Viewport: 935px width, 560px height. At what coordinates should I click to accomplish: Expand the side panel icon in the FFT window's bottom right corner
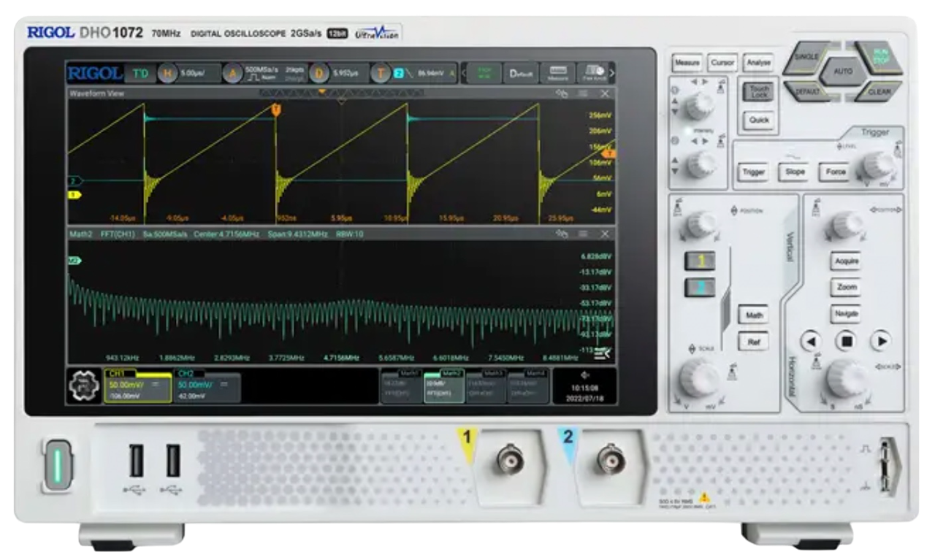[603, 354]
